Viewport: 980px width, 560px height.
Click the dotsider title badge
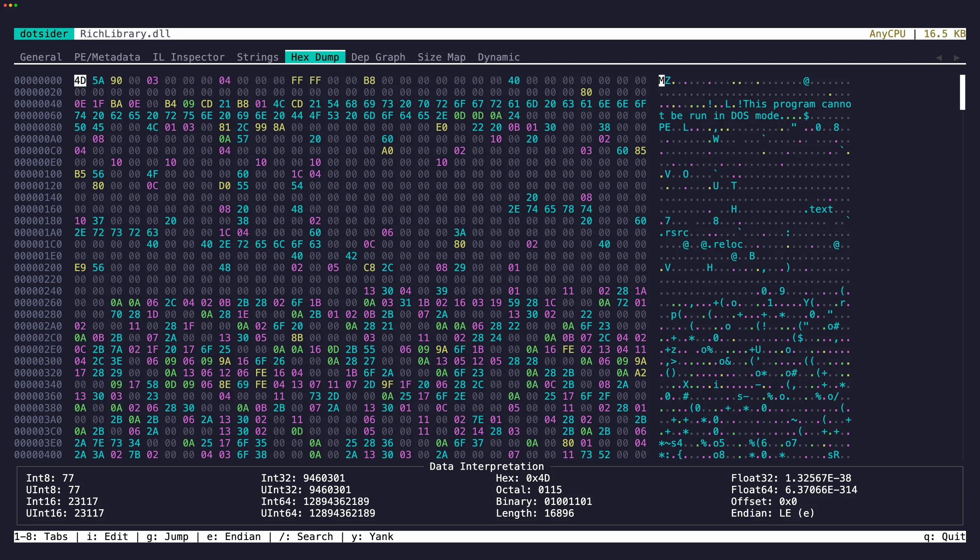click(x=43, y=34)
